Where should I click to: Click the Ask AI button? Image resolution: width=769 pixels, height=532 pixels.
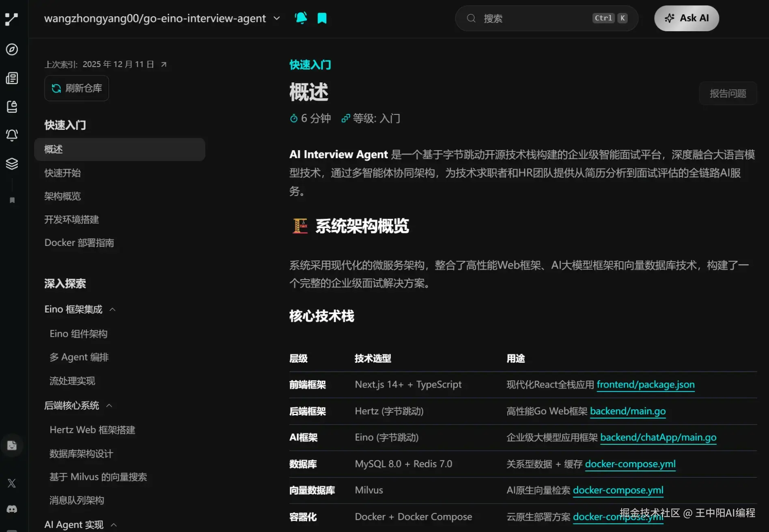coord(687,18)
